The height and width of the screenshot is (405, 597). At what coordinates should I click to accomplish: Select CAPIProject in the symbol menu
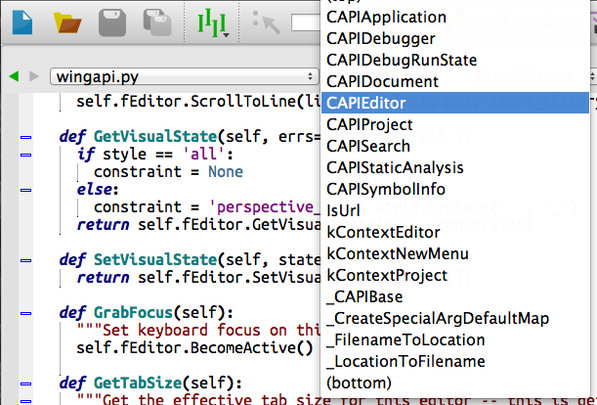tap(455, 125)
